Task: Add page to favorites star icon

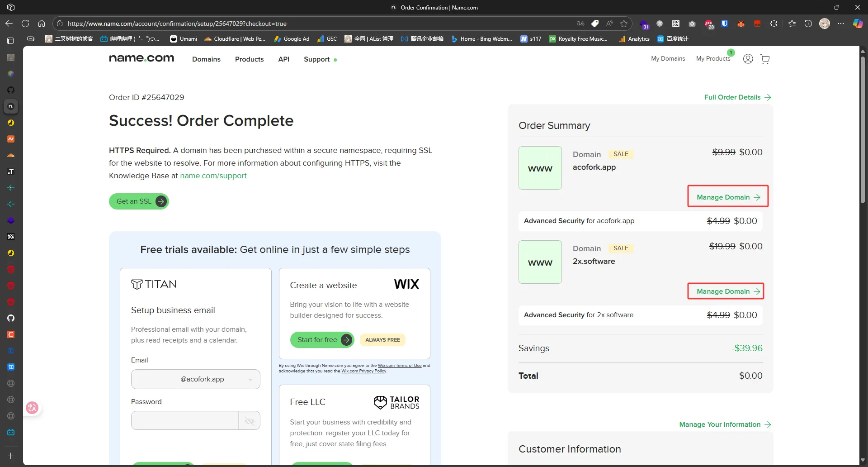Action: coord(624,24)
